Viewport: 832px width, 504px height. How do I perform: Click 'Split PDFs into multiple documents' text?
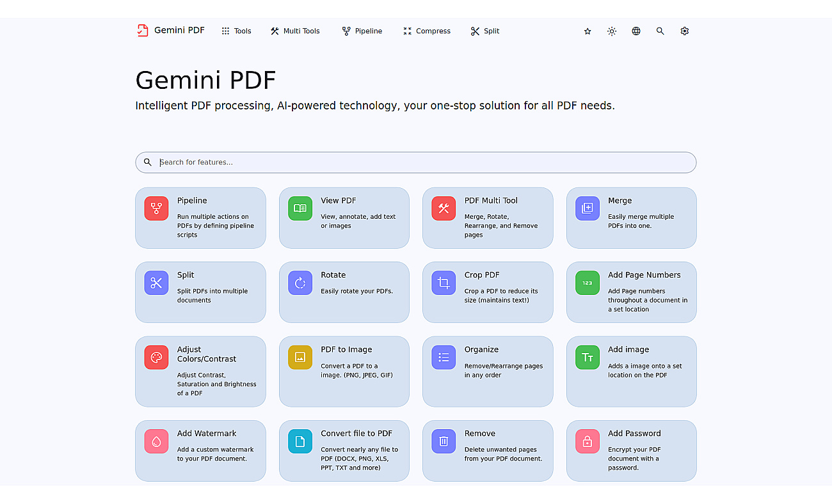point(212,295)
